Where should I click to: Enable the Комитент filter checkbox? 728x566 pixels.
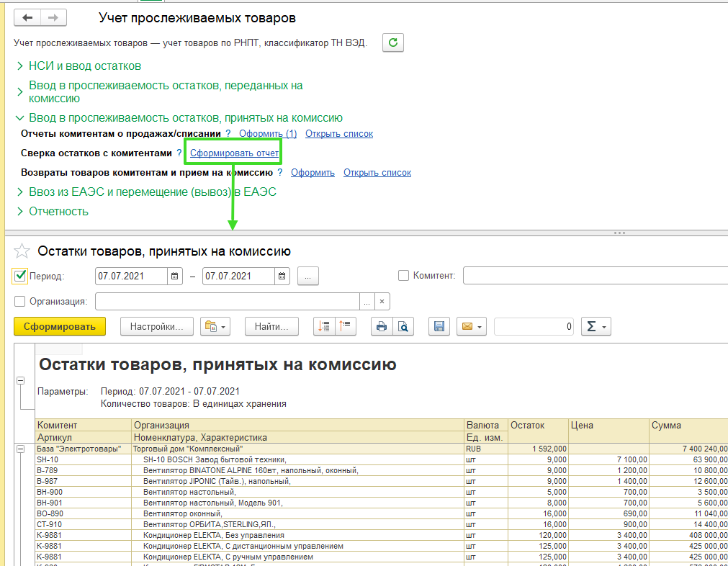click(403, 276)
